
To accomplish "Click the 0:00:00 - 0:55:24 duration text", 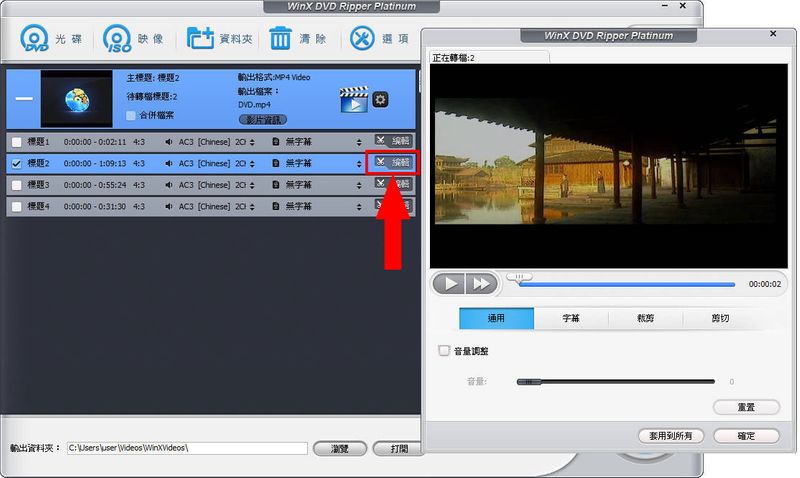I will (x=95, y=185).
